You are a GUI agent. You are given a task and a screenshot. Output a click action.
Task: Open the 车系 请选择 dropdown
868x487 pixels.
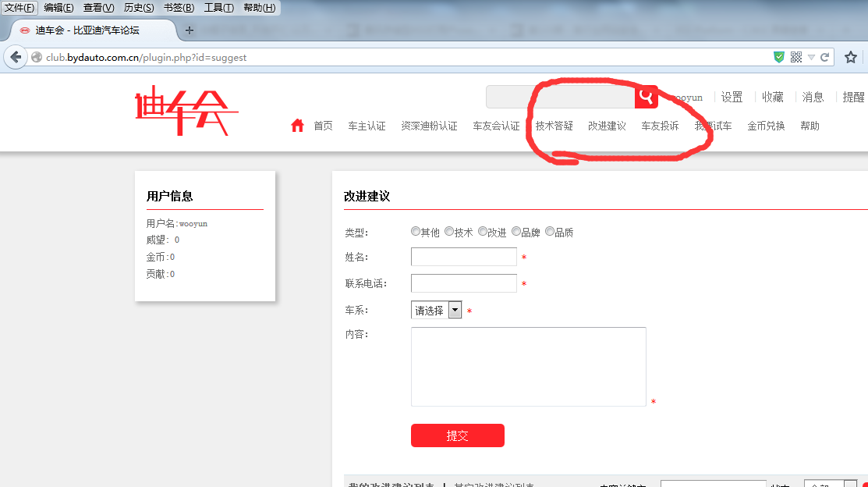pos(436,310)
